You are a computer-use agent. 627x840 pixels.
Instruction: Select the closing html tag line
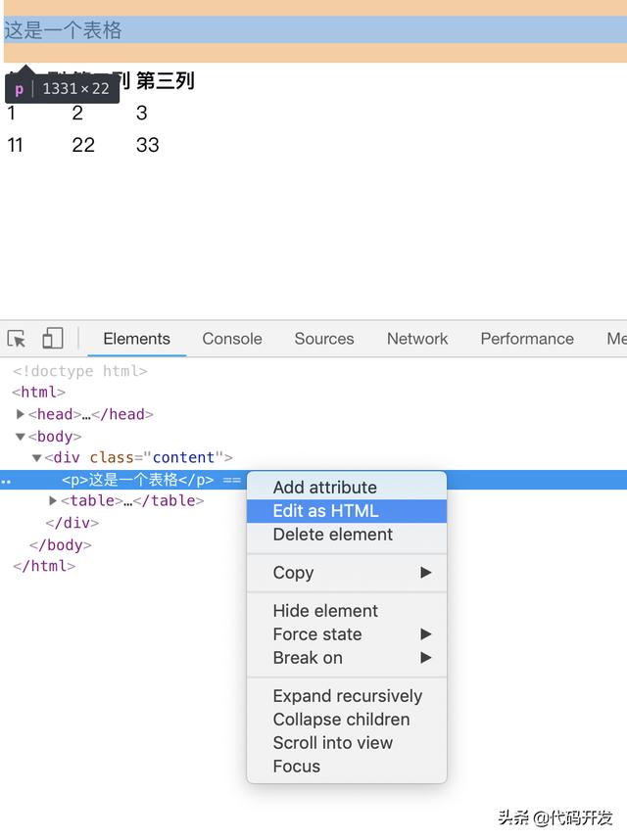(x=44, y=566)
